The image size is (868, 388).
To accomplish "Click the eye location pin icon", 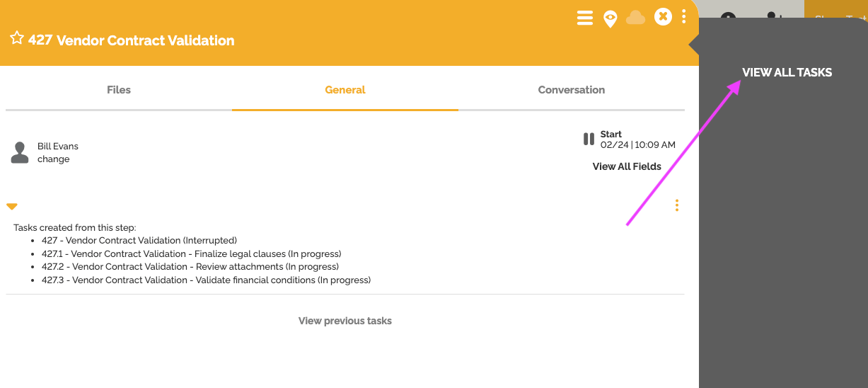I will click(610, 18).
